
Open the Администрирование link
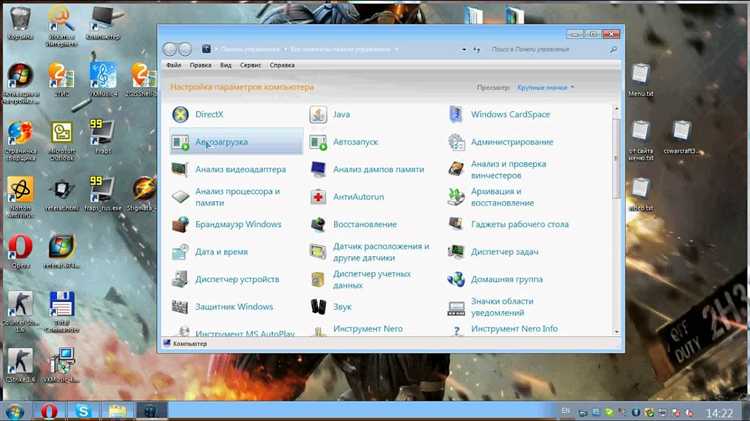pyautogui.click(x=511, y=143)
